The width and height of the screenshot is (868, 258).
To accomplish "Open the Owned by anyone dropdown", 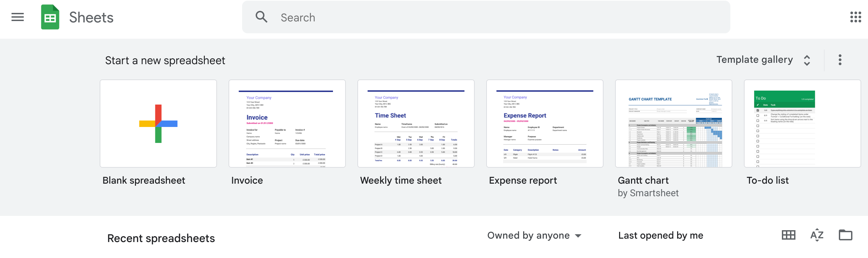I will click(x=534, y=236).
